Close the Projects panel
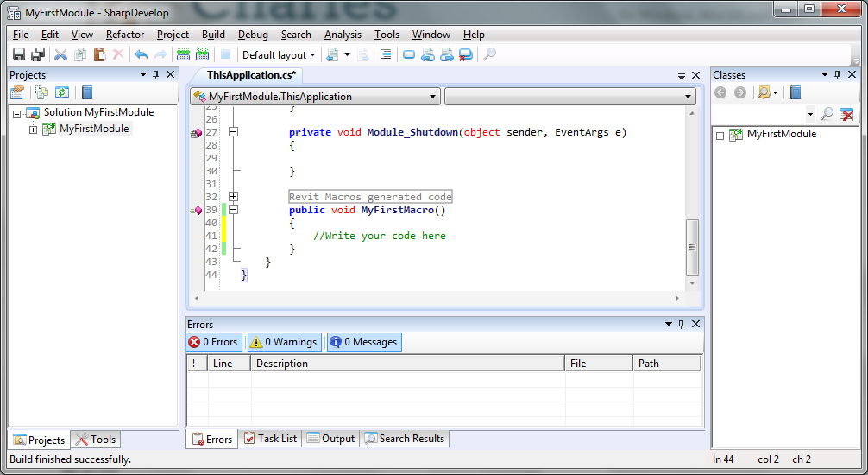868x475 pixels. coord(171,74)
